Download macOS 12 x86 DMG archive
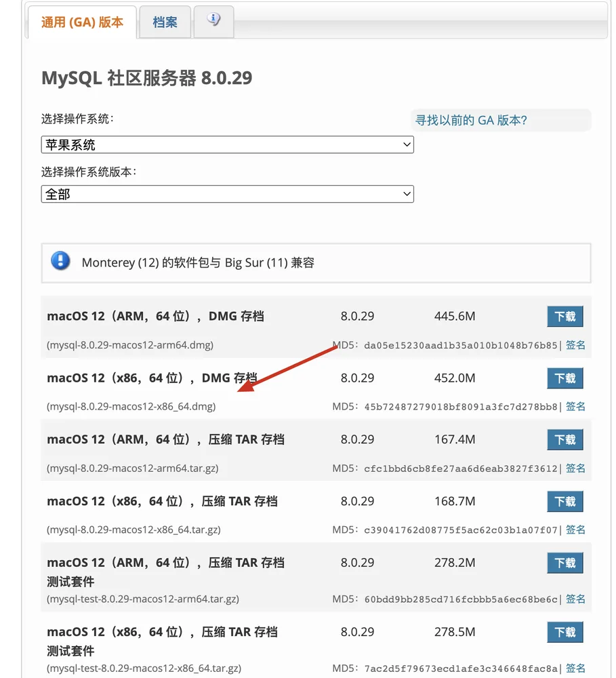 565,378
